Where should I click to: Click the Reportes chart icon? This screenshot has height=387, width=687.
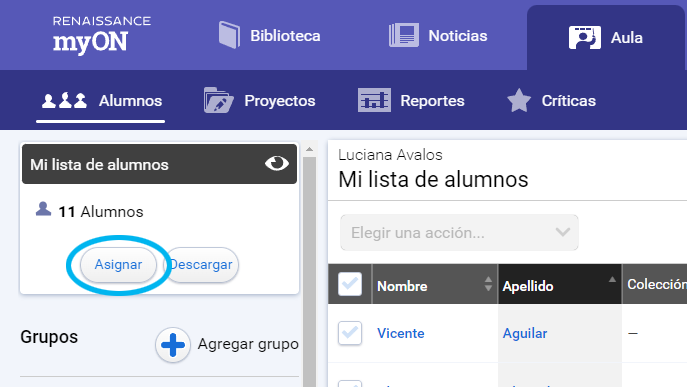(374, 100)
